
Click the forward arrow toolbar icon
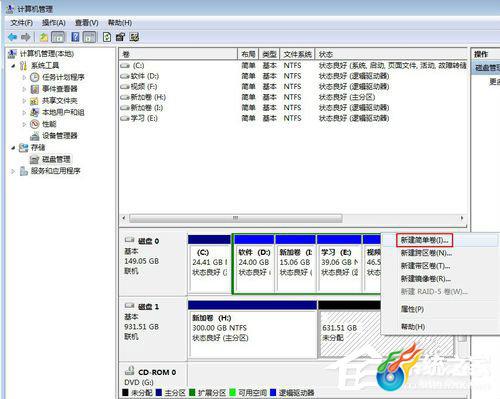point(26,37)
